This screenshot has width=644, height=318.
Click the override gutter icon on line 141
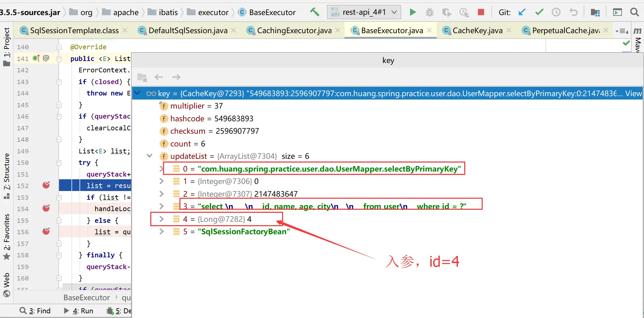(36, 58)
